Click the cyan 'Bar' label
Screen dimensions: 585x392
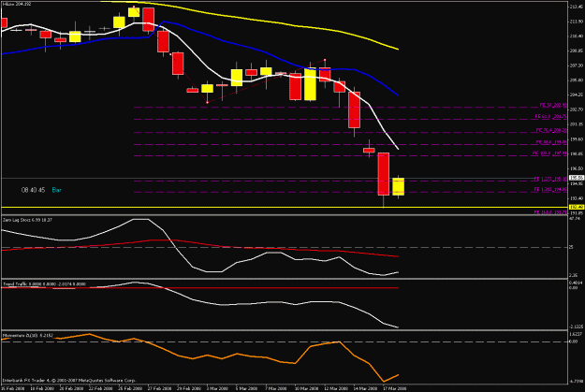click(56, 190)
